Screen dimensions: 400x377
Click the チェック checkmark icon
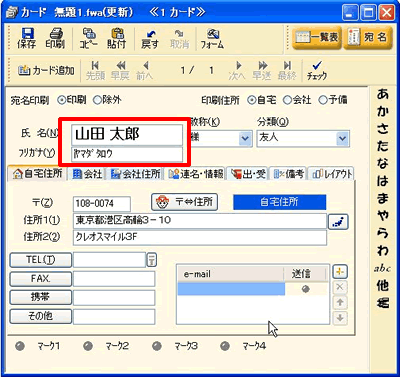coord(317,70)
